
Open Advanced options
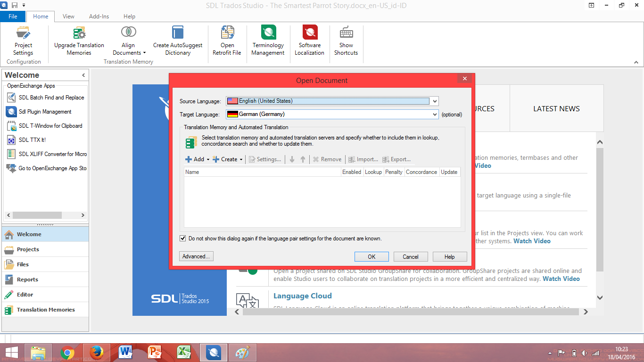point(196,256)
